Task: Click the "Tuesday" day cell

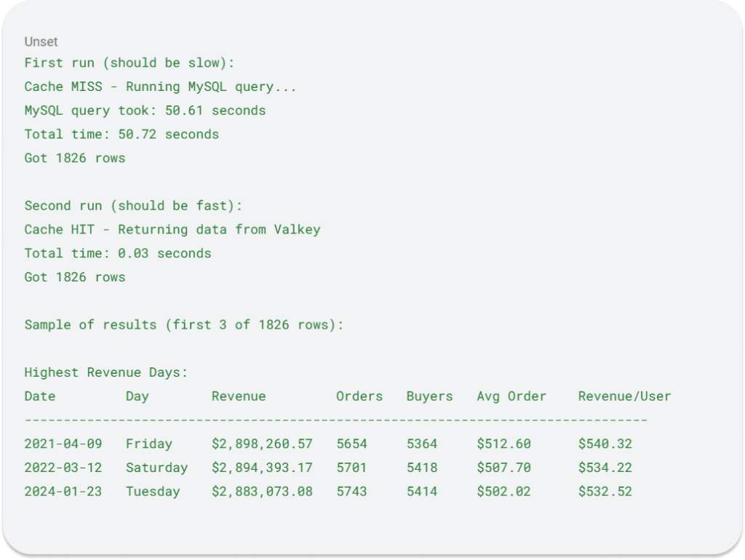Action: click(153, 492)
